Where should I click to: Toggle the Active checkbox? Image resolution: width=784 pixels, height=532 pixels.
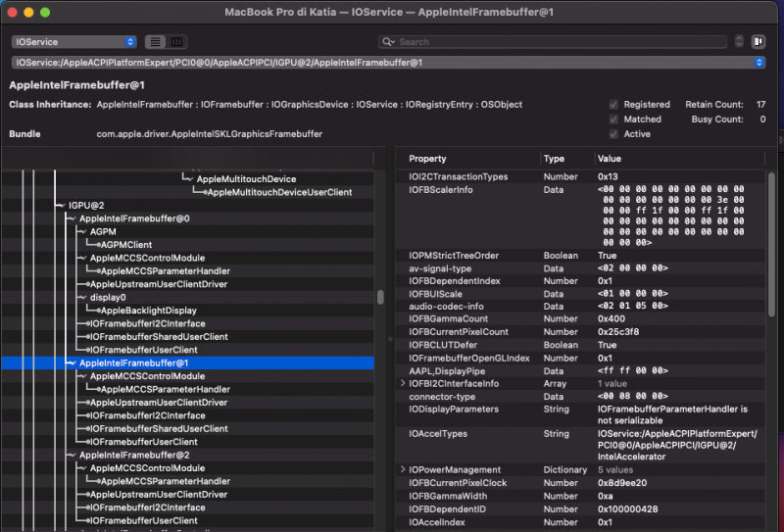point(613,134)
